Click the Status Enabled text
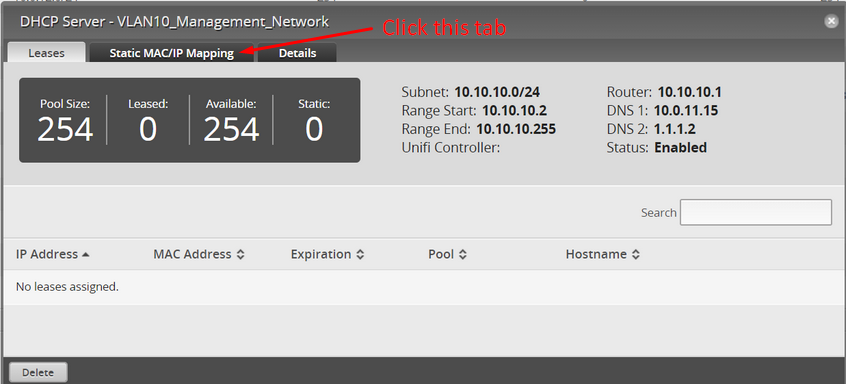This screenshot has height=384, width=846. [x=680, y=147]
